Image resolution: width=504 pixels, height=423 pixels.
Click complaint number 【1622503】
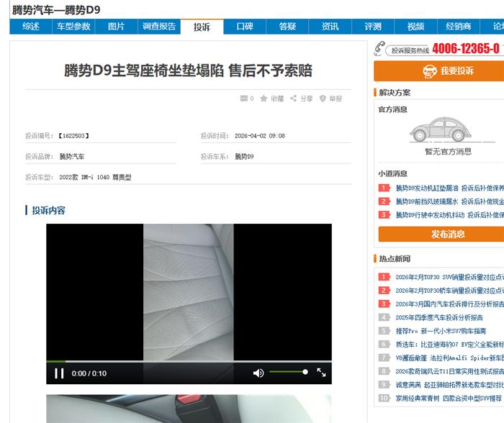[x=73, y=136]
